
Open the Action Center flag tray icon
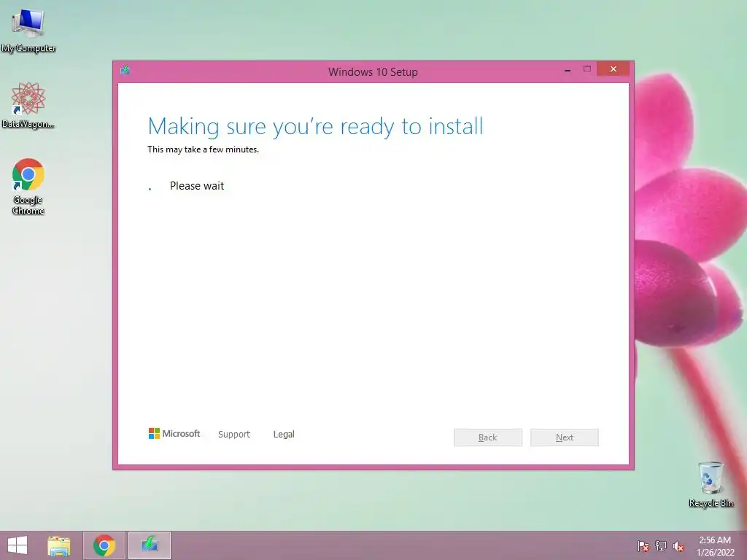point(643,546)
